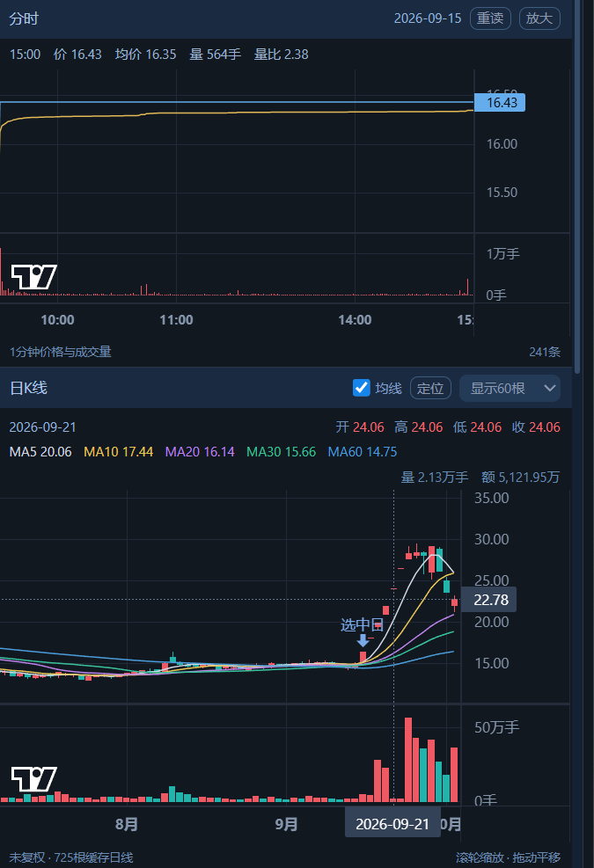
Task: Click the 量 564手 volume value
Action: point(215,55)
